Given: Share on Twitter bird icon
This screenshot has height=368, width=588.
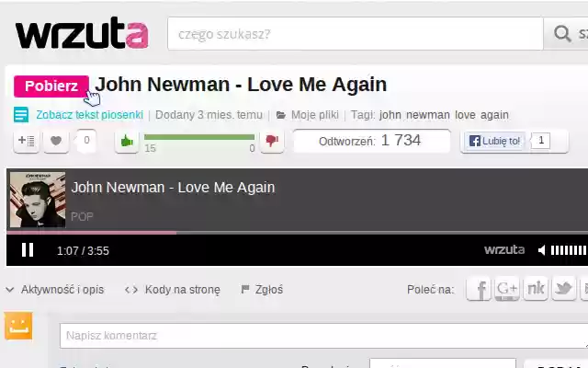Looking at the screenshot, I should point(563,289).
